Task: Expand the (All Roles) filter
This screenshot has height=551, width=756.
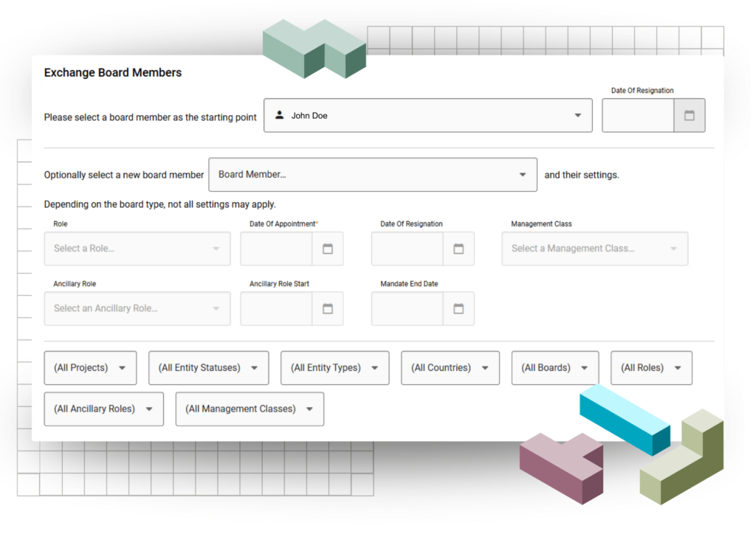Action: (x=651, y=368)
